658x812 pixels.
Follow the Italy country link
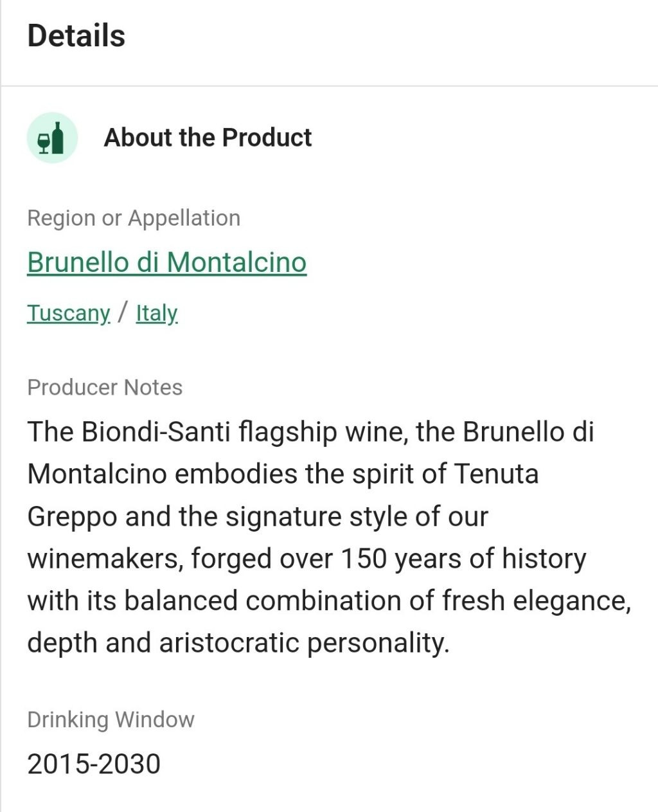click(x=157, y=313)
